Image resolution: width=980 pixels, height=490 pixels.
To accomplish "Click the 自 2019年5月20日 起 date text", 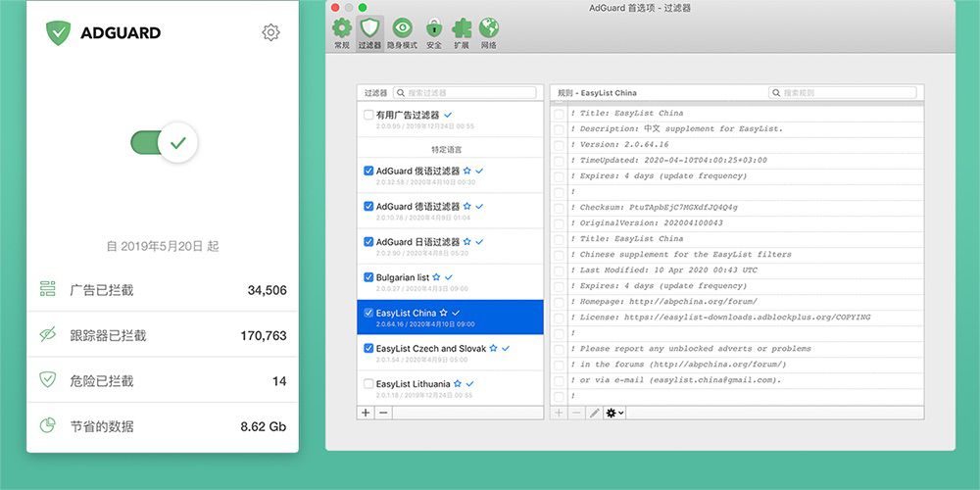I will (163, 246).
